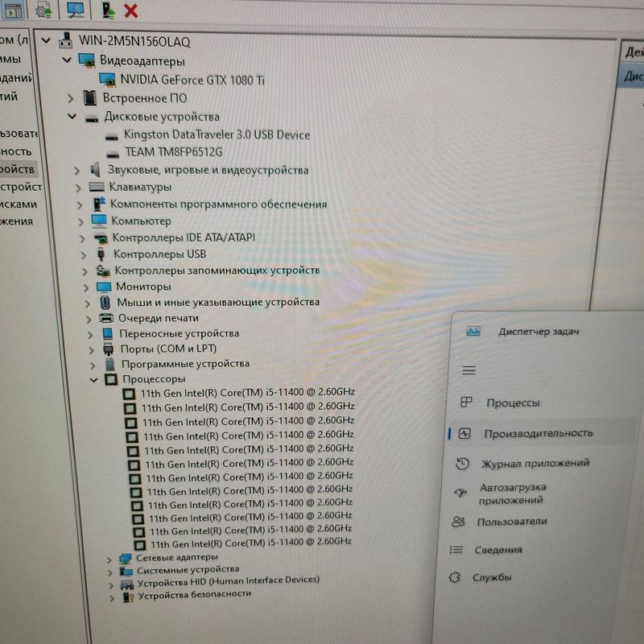Select the Устройства HID (Human Interface Devices) label

click(229, 581)
